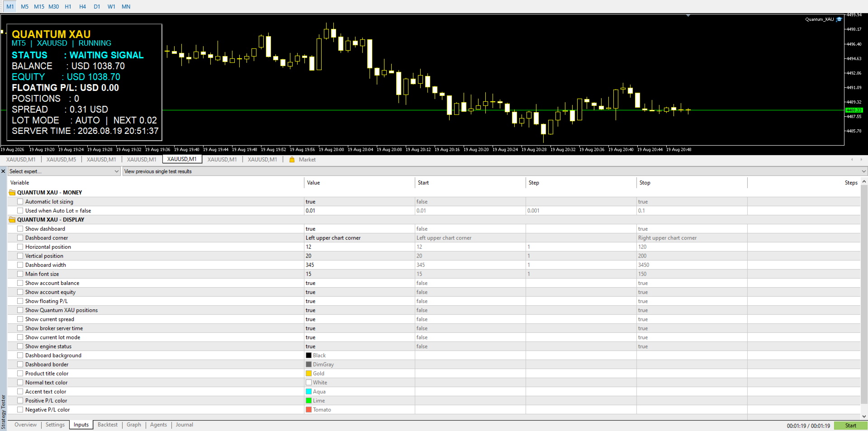This screenshot has height=431, width=868.
Task: Tick the Show dashboard checkbox
Action: tap(20, 229)
